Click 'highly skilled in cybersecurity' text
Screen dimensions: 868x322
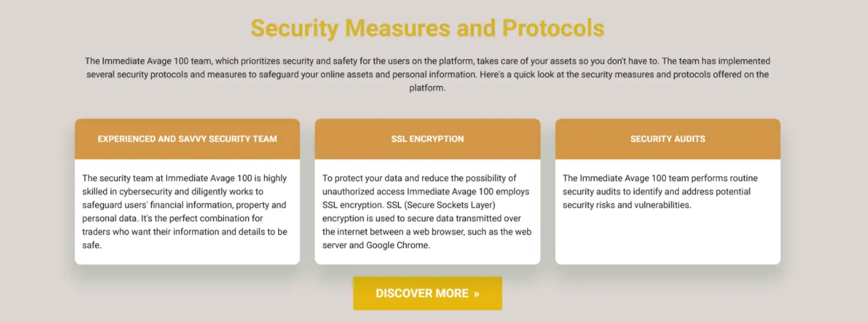(184, 185)
